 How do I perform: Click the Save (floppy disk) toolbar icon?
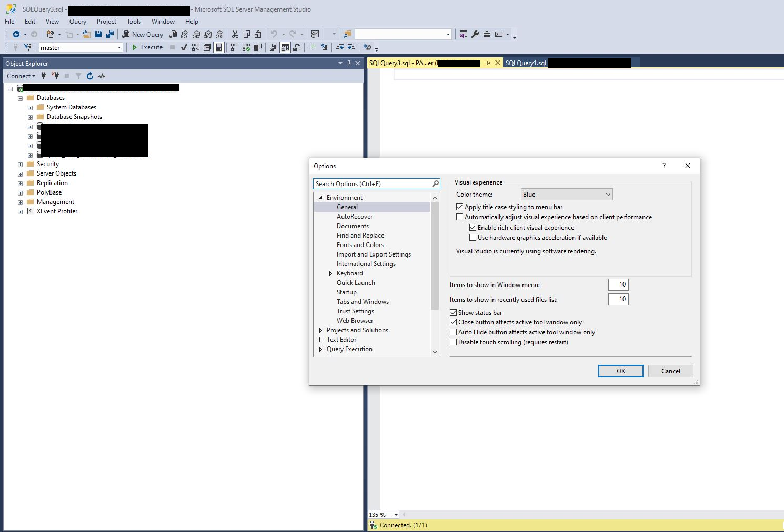98,34
